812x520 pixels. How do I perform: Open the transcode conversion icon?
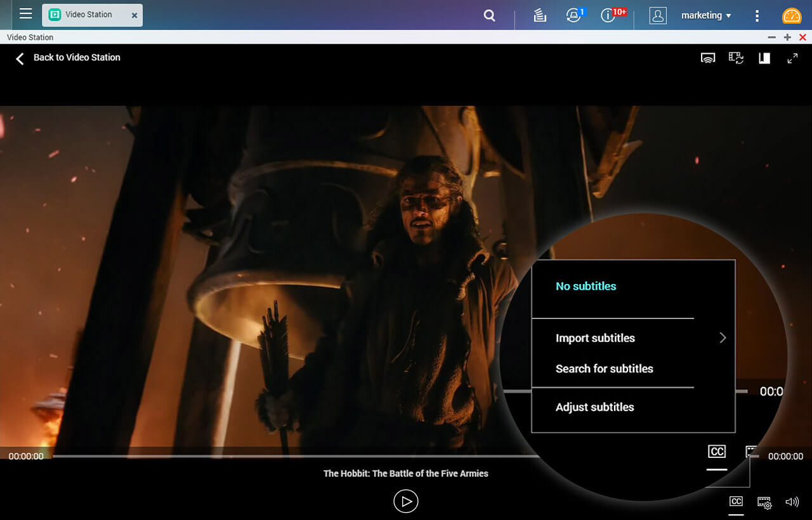pyautogui.click(x=736, y=58)
